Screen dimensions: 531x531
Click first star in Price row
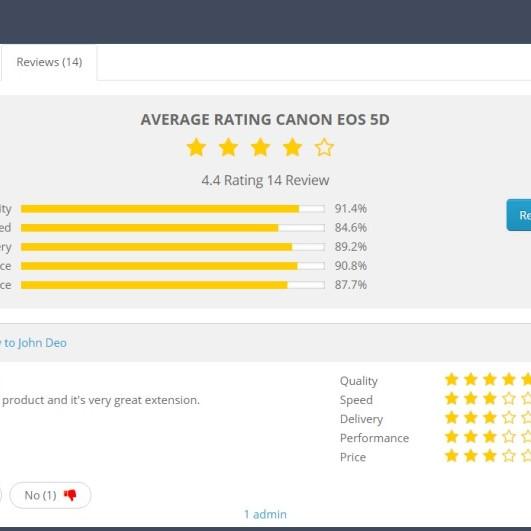click(x=452, y=456)
